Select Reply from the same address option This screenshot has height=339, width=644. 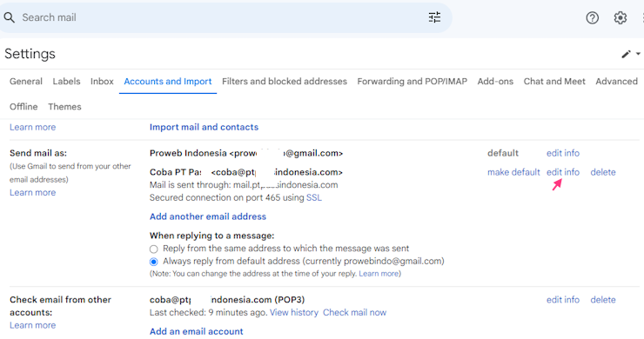154,249
